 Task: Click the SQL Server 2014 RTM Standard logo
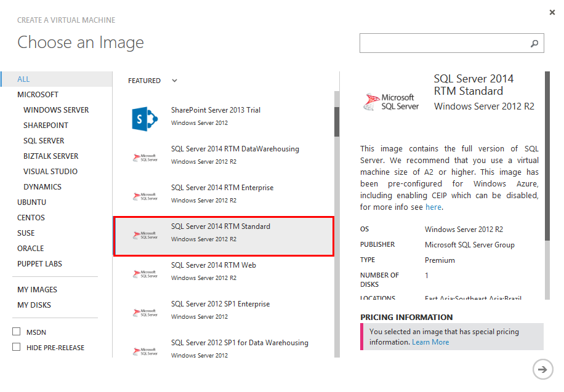[x=145, y=236]
